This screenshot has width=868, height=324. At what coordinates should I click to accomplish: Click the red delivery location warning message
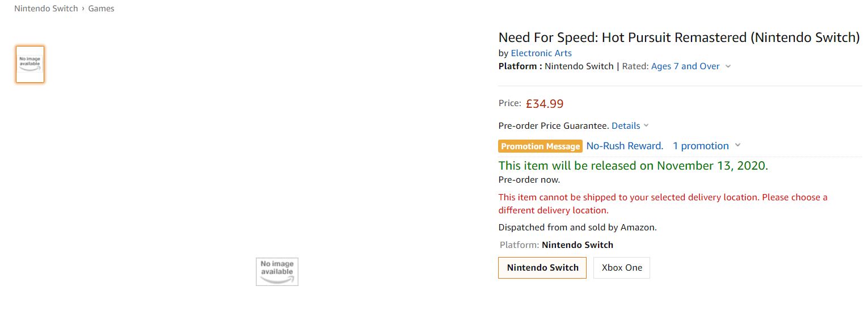coord(663,204)
